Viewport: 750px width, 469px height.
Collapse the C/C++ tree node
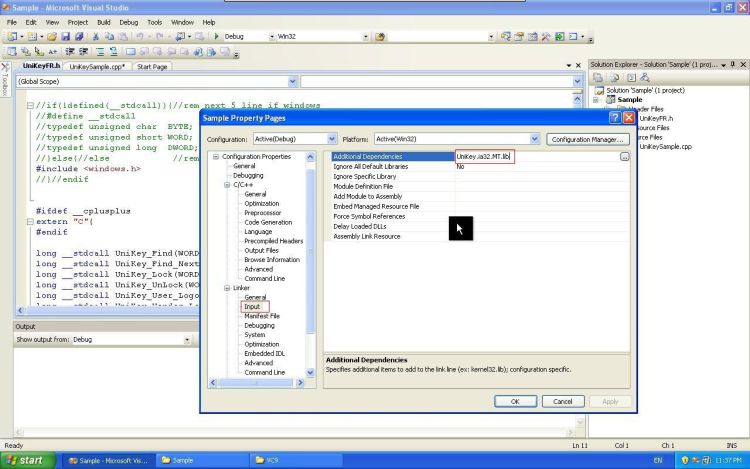227,185
